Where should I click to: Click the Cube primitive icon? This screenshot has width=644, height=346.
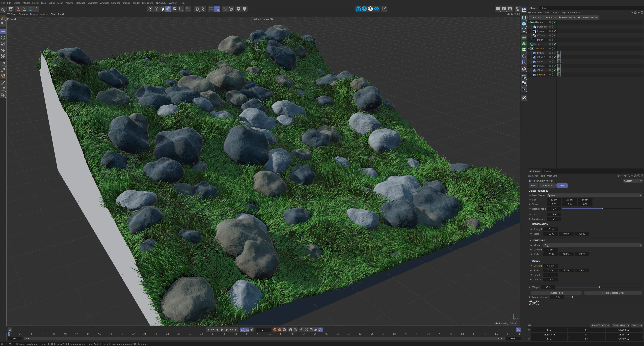tap(524, 24)
